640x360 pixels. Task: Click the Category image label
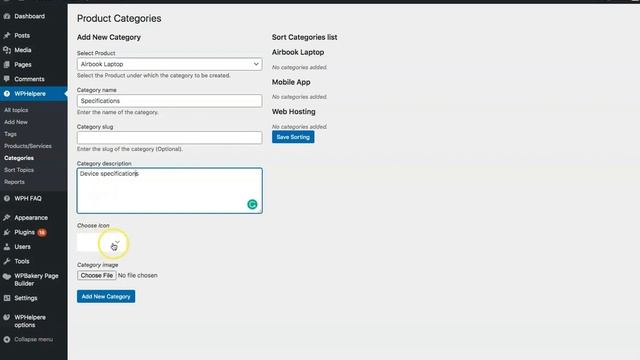(98, 265)
